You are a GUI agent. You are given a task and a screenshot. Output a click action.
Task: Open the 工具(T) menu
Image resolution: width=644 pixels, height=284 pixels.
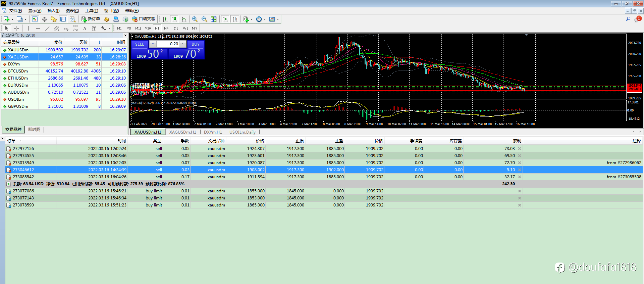[92, 11]
